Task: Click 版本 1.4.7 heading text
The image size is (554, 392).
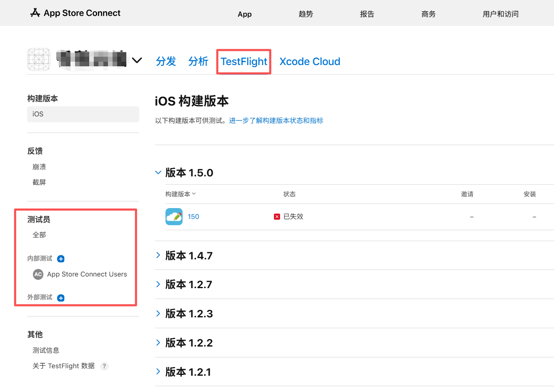Action: pos(189,256)
